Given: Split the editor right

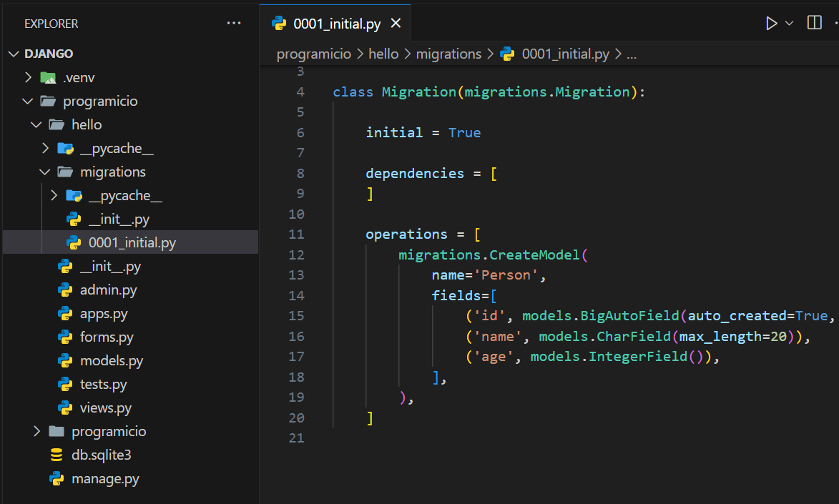Looking at the screenshot, I should pyautogui.click(x=815, y=23).
